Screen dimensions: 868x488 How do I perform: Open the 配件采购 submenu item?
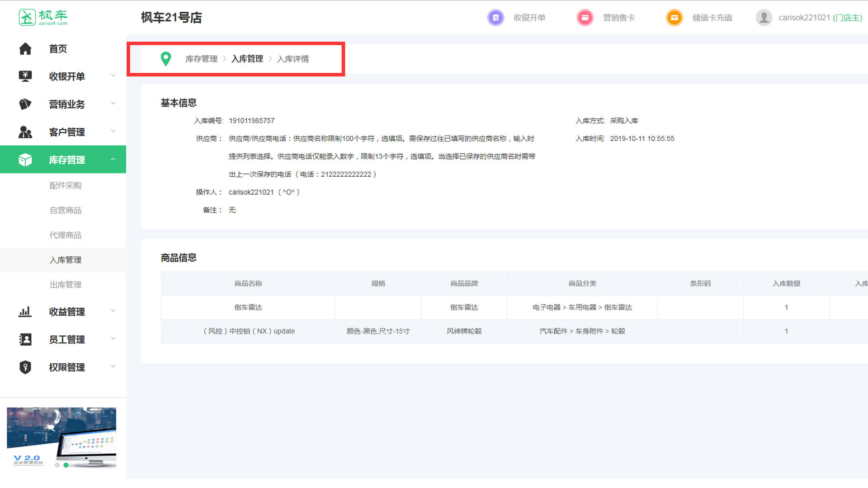(66, 186)
